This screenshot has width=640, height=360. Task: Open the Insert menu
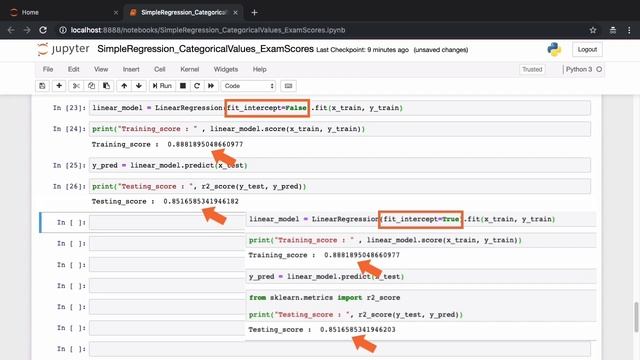click(131, 69)
